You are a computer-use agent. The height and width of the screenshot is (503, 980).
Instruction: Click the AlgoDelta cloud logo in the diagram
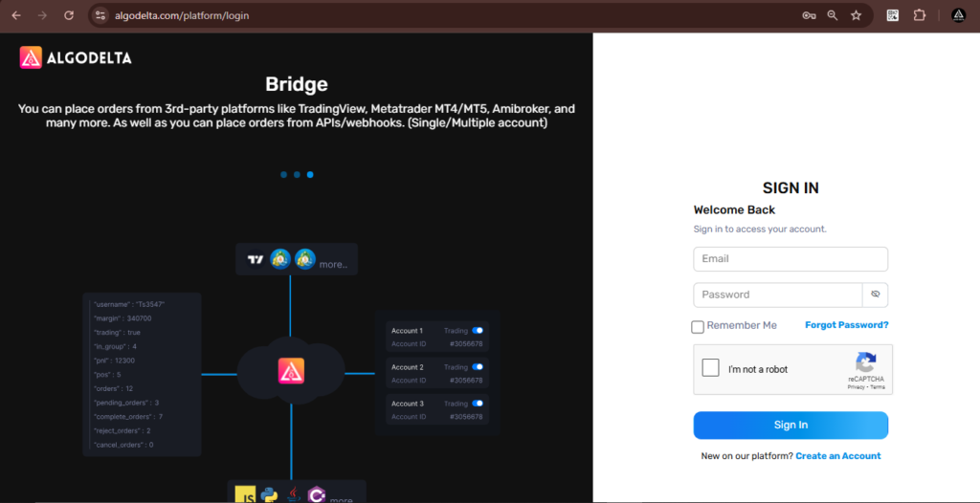pyautogui.click(x=291, y=371)
